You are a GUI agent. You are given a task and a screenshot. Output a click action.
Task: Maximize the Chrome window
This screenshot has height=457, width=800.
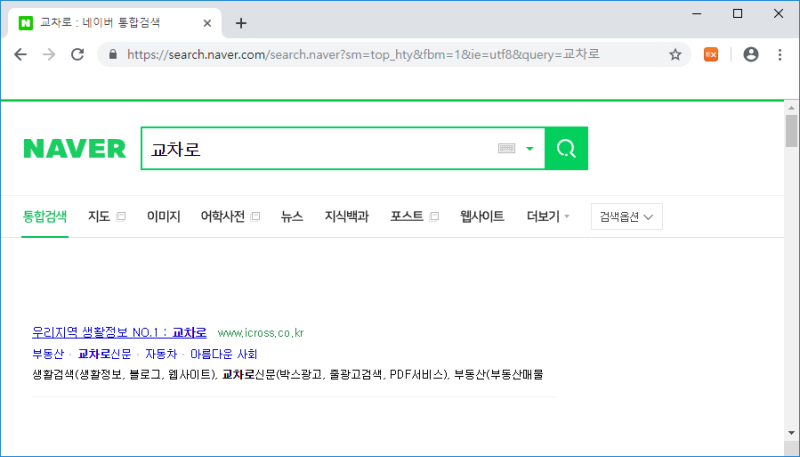(737, 14)
